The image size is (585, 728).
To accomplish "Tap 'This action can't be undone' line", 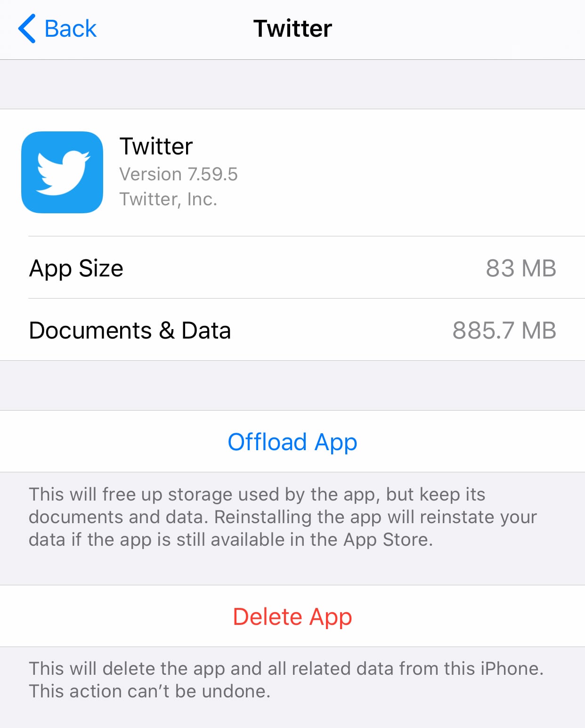I will (x=150, y=691).
